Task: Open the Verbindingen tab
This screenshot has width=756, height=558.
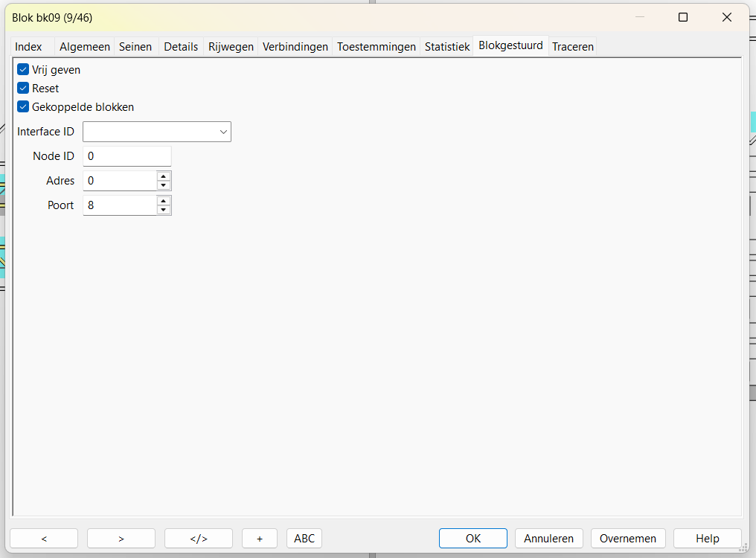Action: [295, 47]
